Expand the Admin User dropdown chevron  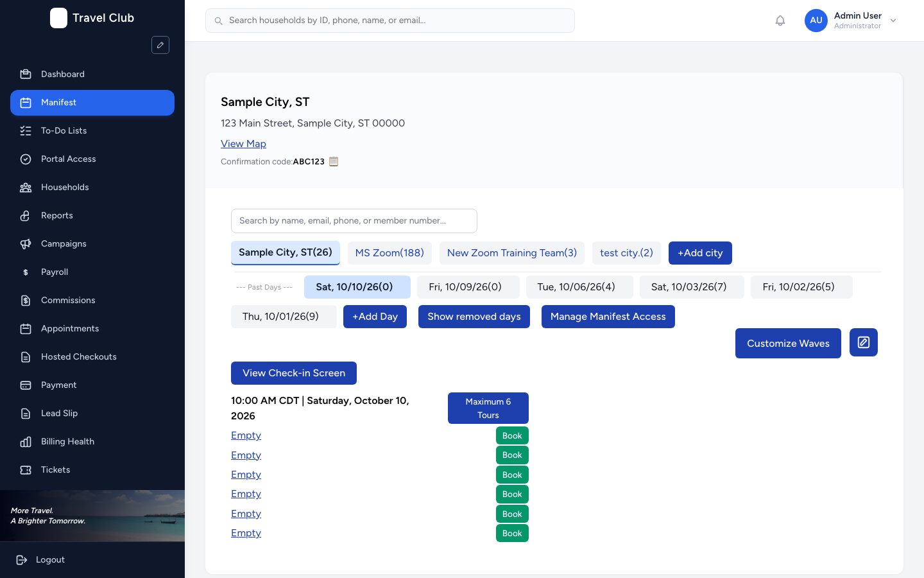(x=893, y=21)
